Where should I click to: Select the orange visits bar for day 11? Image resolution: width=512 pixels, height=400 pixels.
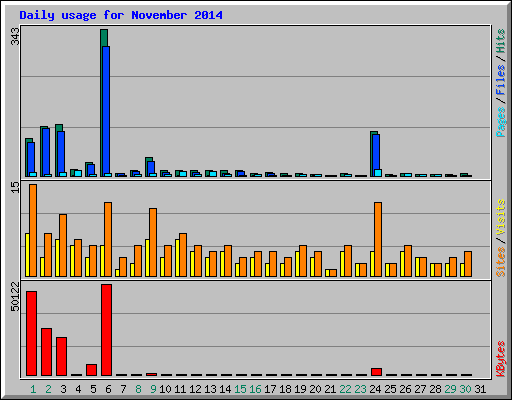[x=183, y=255]
